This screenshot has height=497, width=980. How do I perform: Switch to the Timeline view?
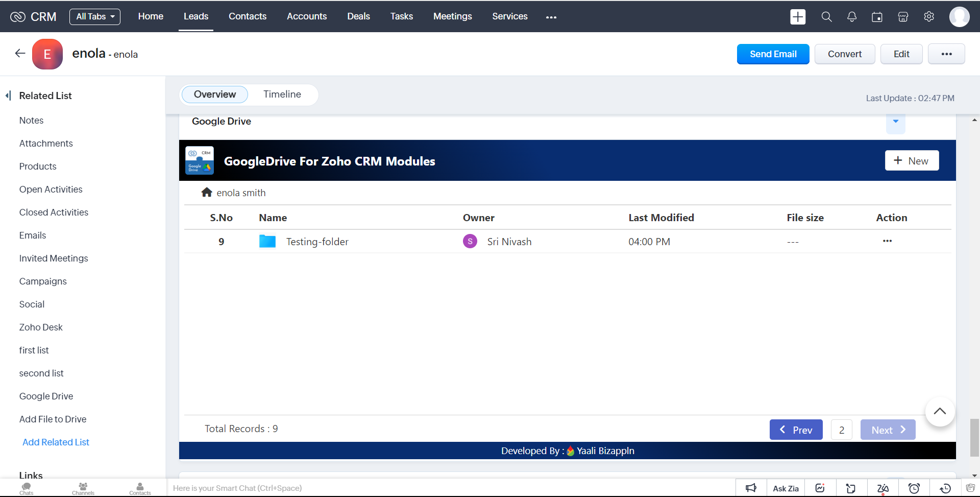click(x=282, y=94)
